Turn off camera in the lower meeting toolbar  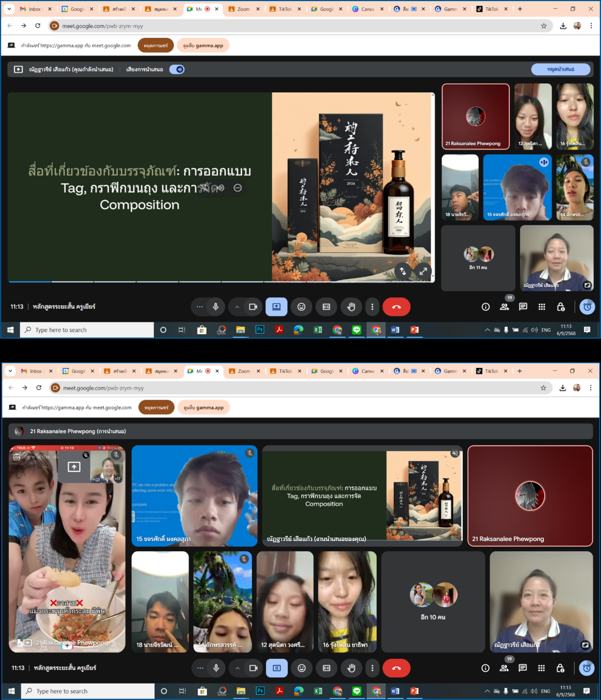pyautogui.click(x=253, y=668)
